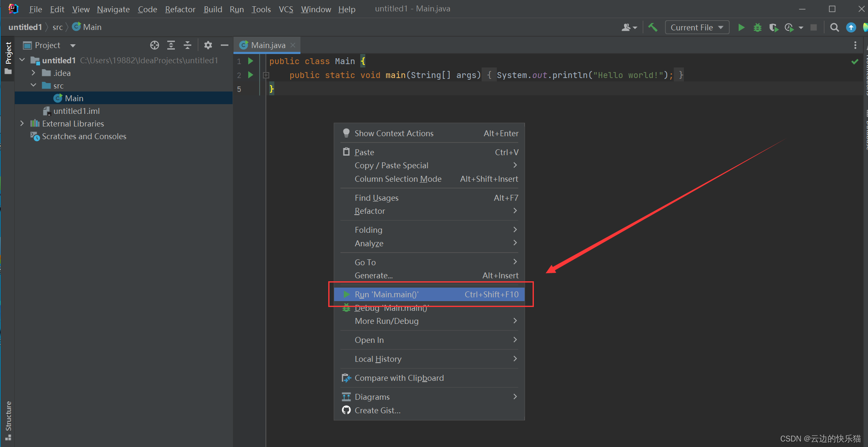Click the Debug bug icon in toolbar

click(x=757, y=27)
